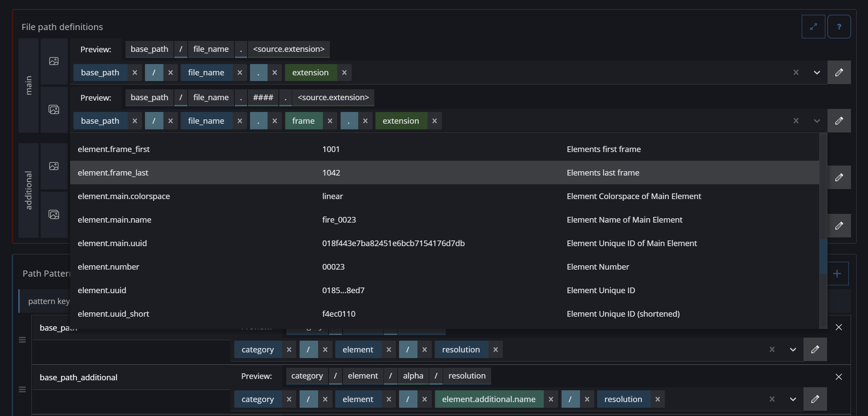Delete the base_path_additional pattern row

tap(838, 377)
